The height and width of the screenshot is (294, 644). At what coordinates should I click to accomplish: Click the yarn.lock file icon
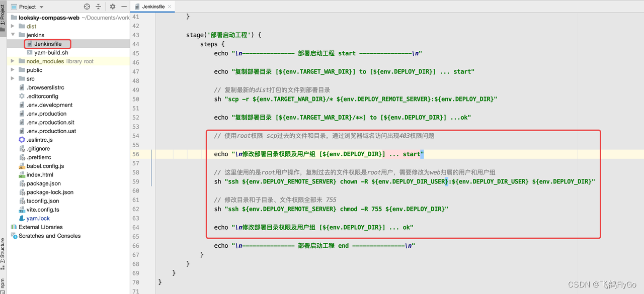pyautogui.click(x=22, y=219)
